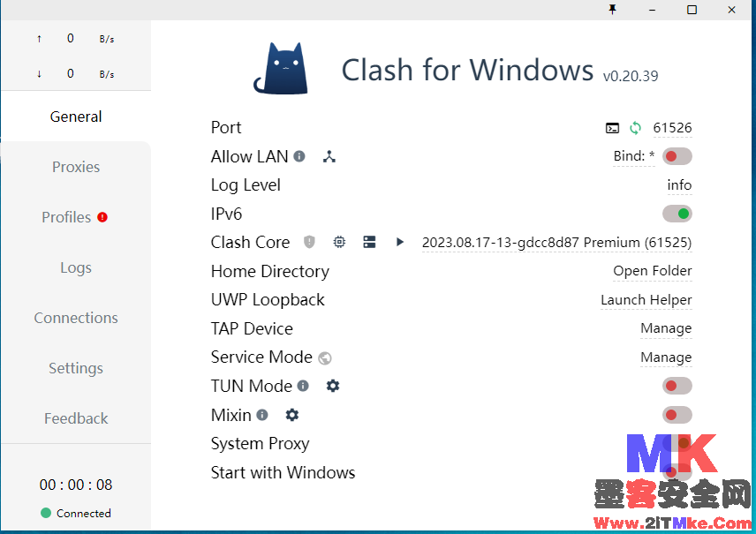
Task: Click the play arrow beside Clash Core
Action: [400, 242]
